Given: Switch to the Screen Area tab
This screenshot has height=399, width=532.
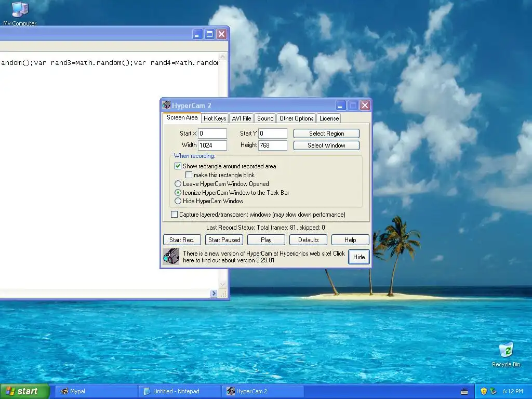Looking at the screenshot, I should coord(182,117).
